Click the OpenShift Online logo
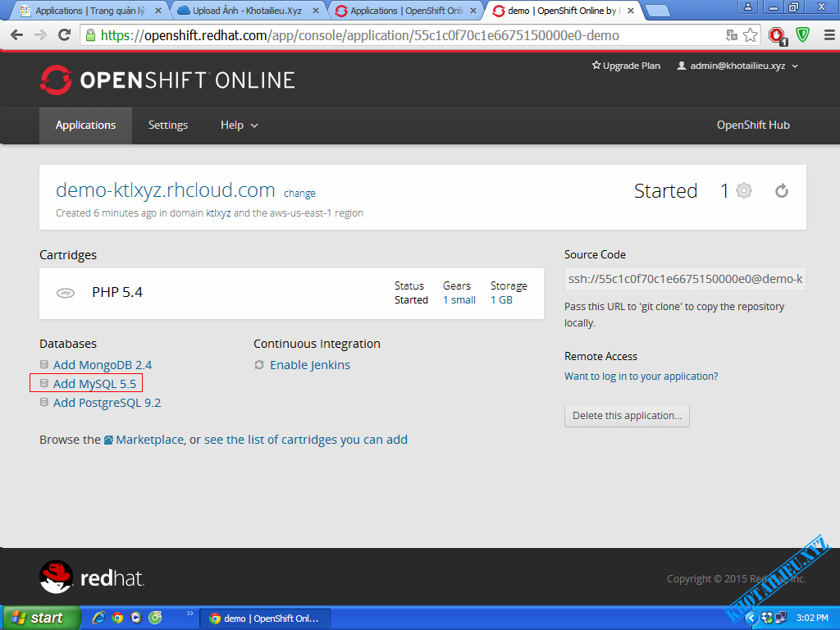The height and width of the screenshot is (630, 840). click(x=167, y=80)
